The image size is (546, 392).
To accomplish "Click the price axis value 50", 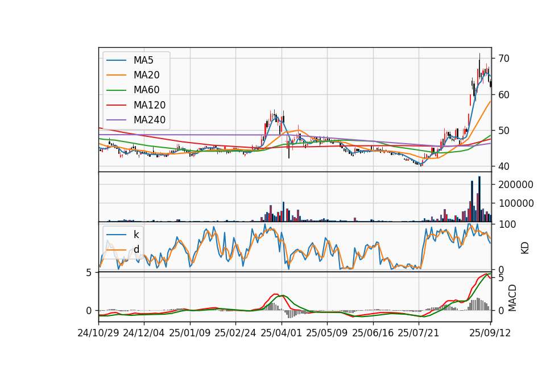I will coord(504,131).
